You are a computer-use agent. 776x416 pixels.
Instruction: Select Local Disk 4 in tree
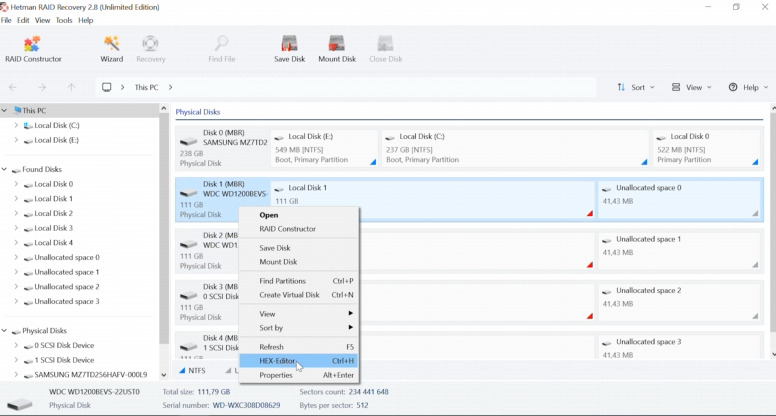point(53,243)
